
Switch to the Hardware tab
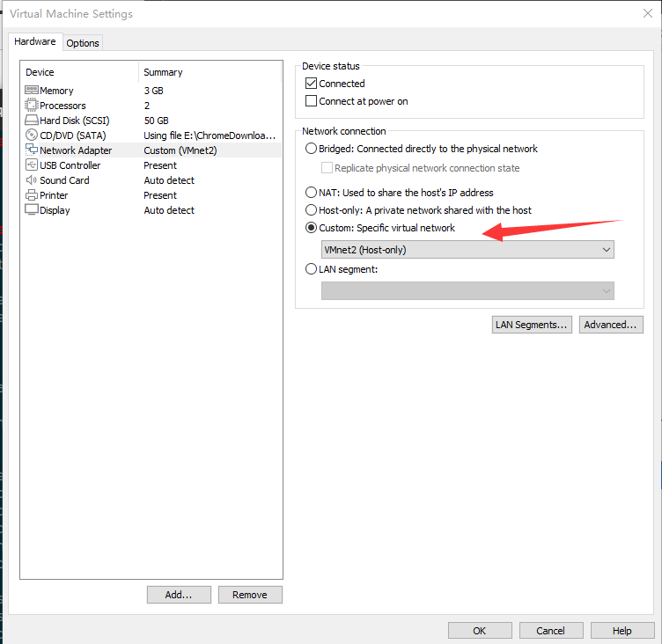point(35,41)
